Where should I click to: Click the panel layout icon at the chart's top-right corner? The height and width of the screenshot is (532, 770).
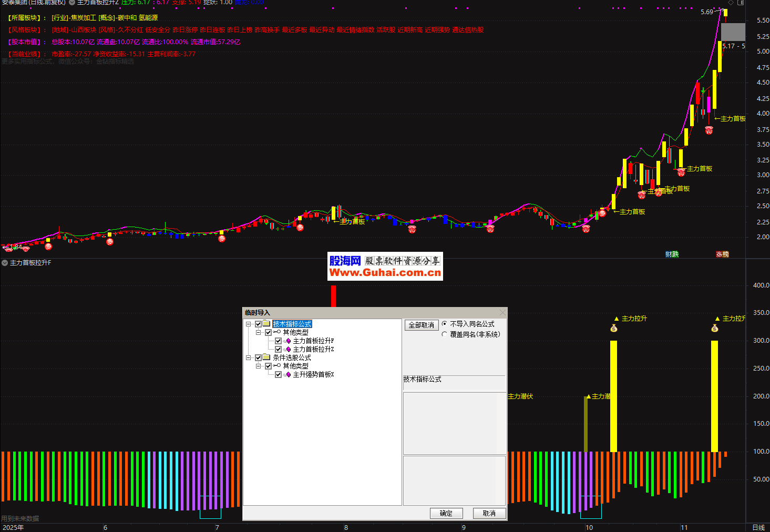741,3
